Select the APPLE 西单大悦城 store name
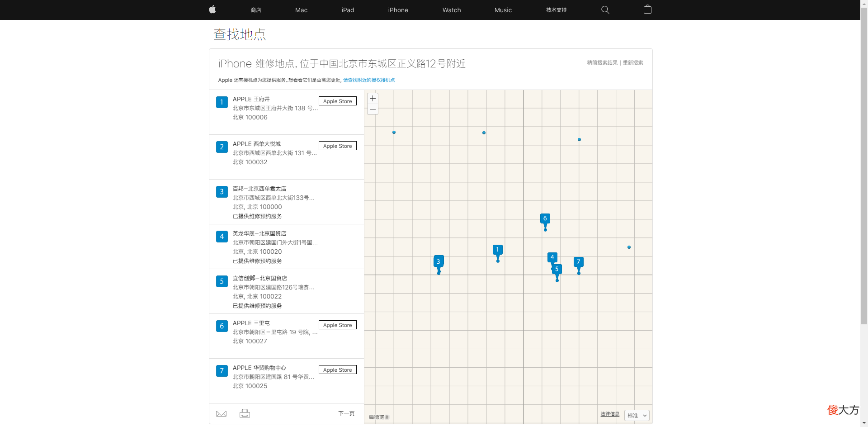 [257, 144]
